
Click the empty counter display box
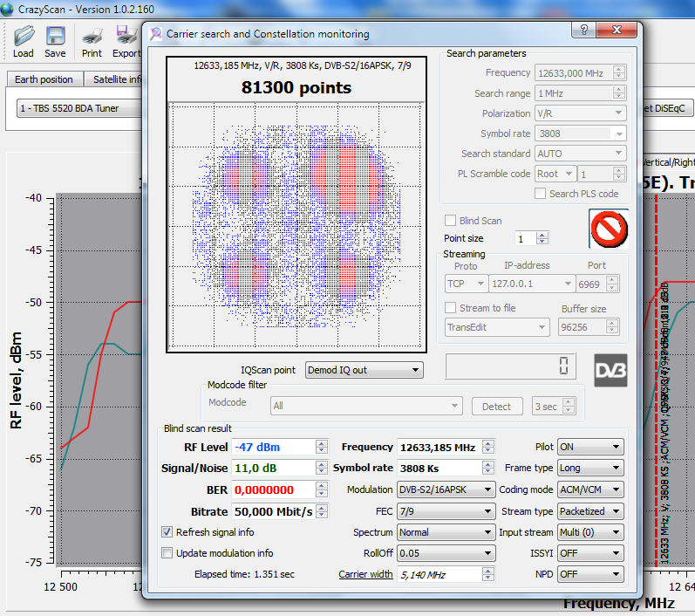pos(510,366)
